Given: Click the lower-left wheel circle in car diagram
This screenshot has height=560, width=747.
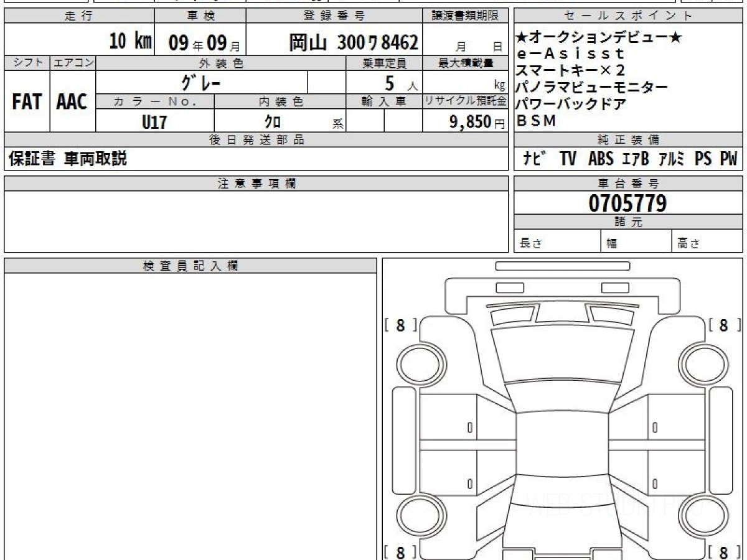Looking at the screenshot, I should [x=416, y=516].
